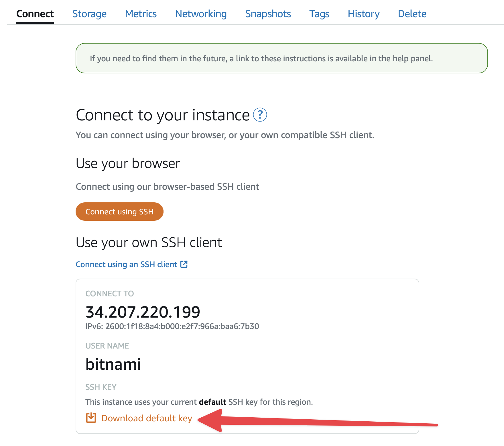Viewport: 504px width, 446px height.
Task: Click the CONNECT TO label
Action: 110,294
